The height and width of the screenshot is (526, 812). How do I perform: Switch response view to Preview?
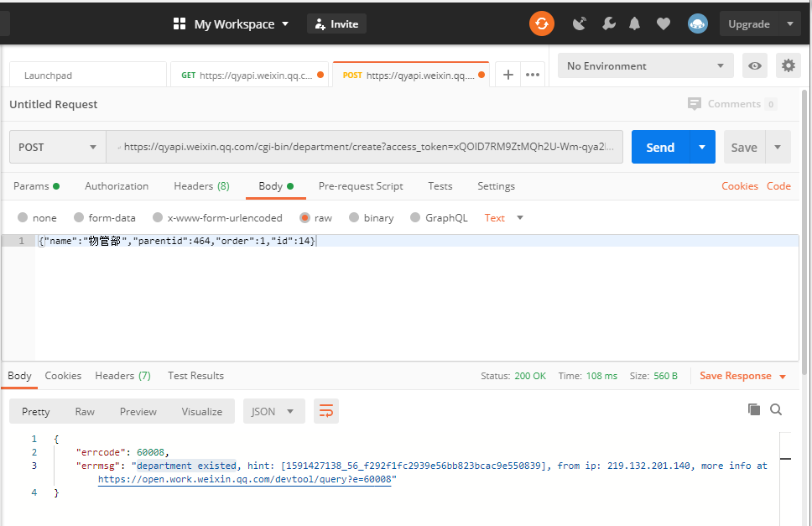138,412
